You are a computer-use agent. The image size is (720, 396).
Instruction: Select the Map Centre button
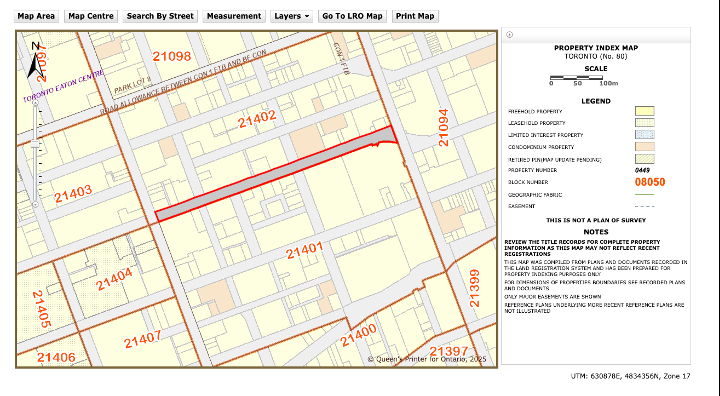point(91,16)
